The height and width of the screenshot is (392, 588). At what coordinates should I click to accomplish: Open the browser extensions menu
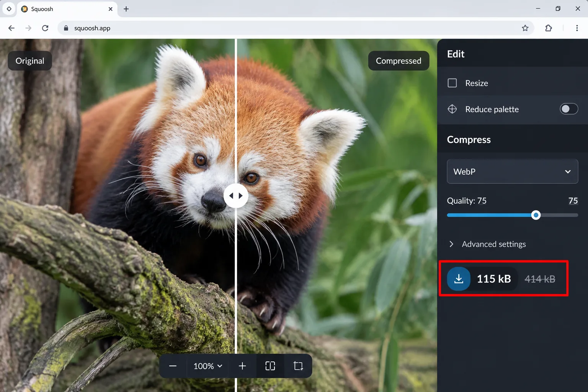tap(549, 28)
